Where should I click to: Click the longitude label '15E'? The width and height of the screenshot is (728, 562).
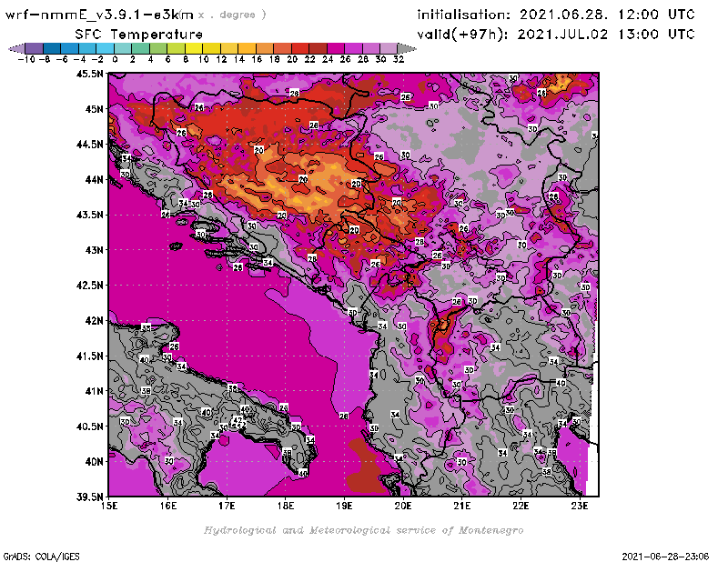109,506
